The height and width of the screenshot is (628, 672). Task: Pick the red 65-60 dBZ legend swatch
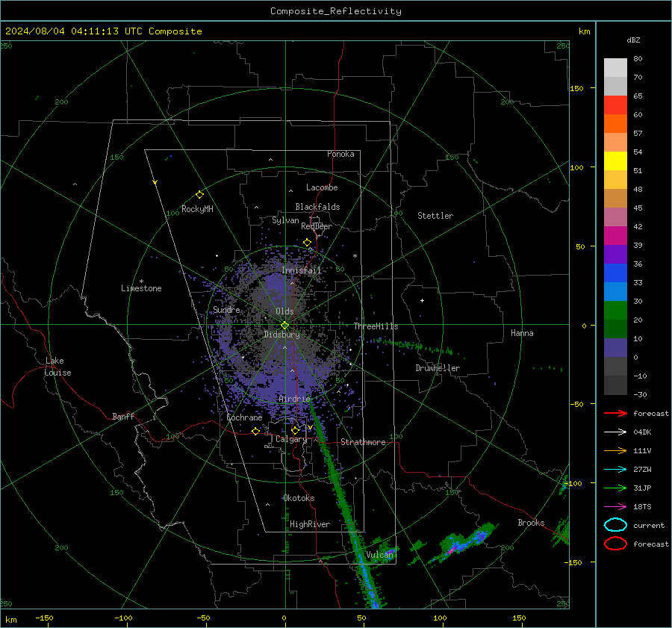point(615,105)
